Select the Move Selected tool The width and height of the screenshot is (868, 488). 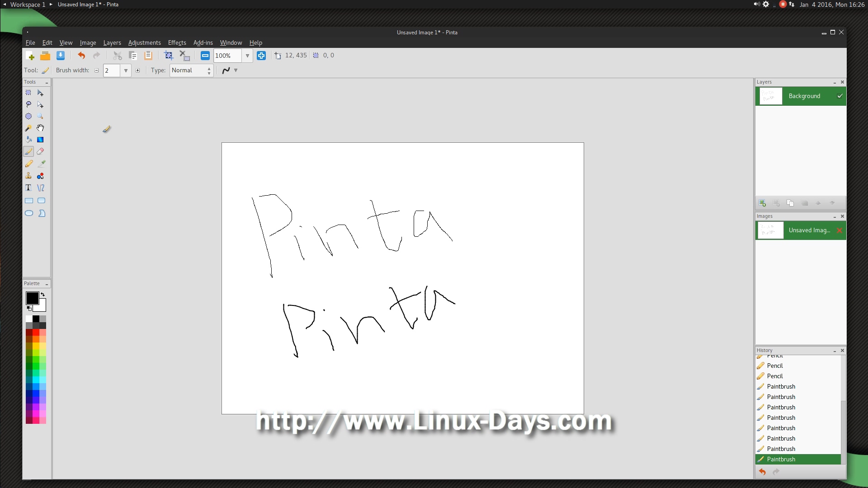pos(41,93)
